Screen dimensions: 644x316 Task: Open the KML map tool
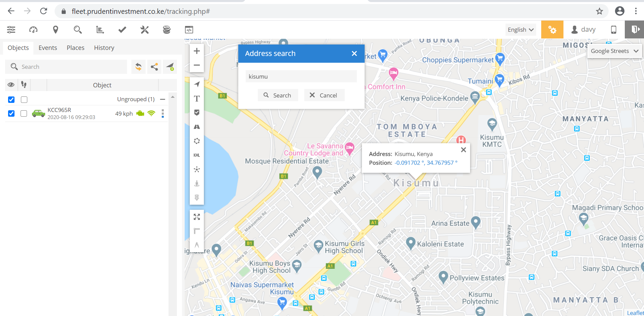pyautogui.click(x=197, y=155)
